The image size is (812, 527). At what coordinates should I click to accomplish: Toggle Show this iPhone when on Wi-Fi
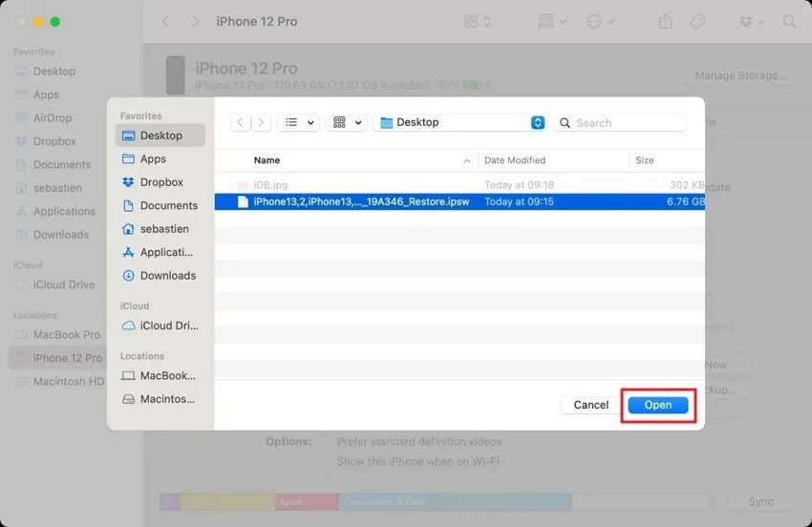(x=325, y=462)
